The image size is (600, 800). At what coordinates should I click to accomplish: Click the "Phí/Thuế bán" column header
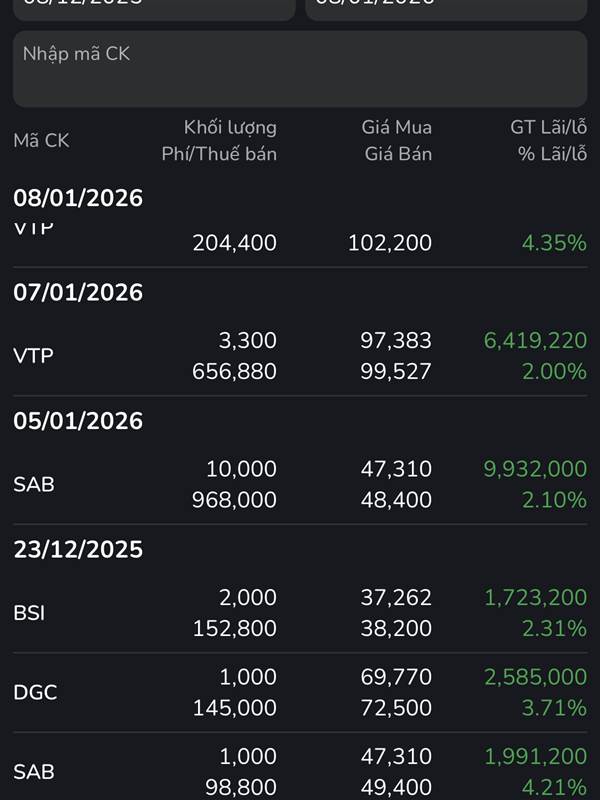pos(219,154)
